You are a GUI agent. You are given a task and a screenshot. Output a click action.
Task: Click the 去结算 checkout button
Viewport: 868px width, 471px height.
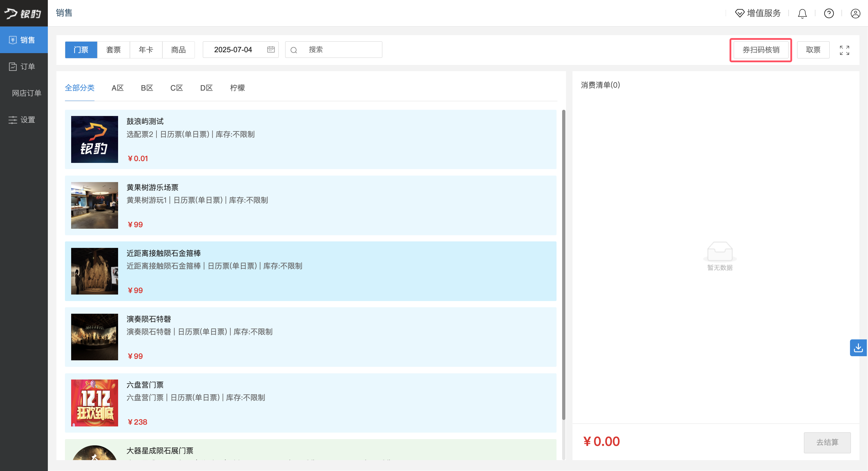pos(827,442)
